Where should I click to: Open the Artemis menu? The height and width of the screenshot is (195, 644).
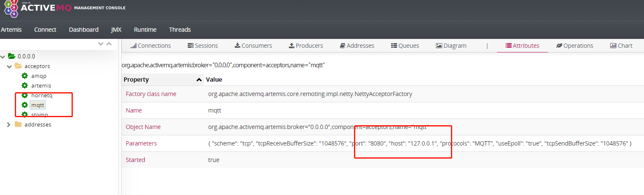click(11, 30)
